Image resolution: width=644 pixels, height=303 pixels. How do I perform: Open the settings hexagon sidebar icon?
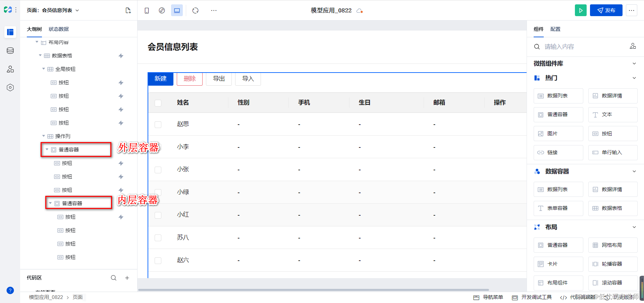coord(10,87)
